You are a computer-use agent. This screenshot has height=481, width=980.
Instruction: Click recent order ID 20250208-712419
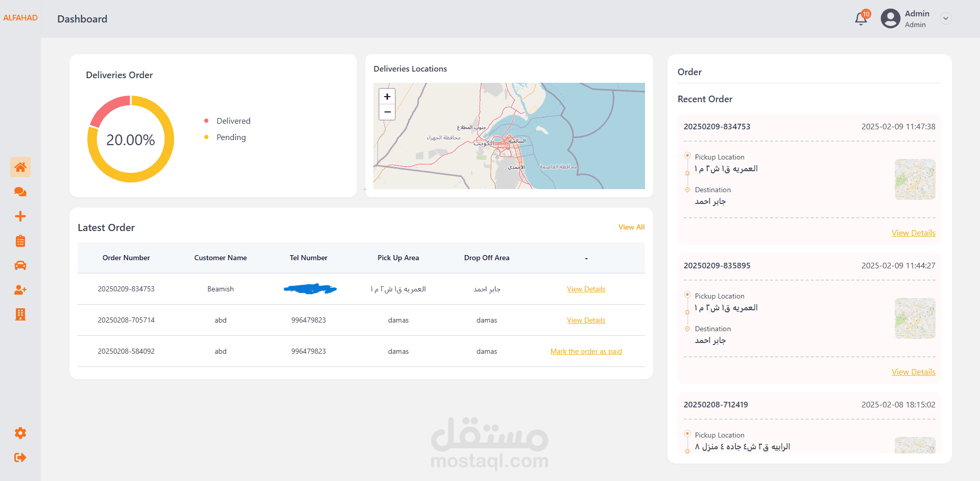715,404
